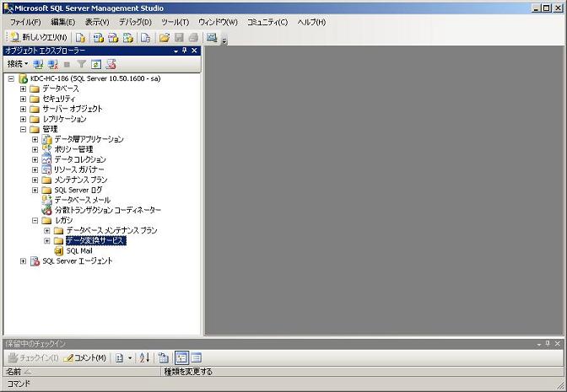Expand the データベース folder

[x=23, y=89]
